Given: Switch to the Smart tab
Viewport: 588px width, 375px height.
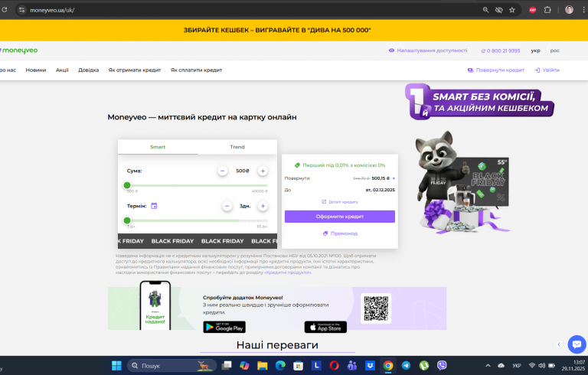Looking at the screenshot, I should 158,147.
